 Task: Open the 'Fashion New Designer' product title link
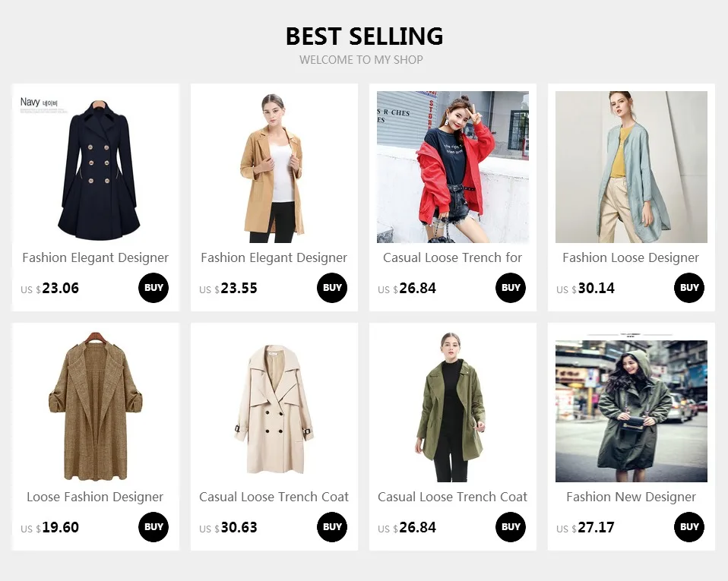[x=631, y=497]
